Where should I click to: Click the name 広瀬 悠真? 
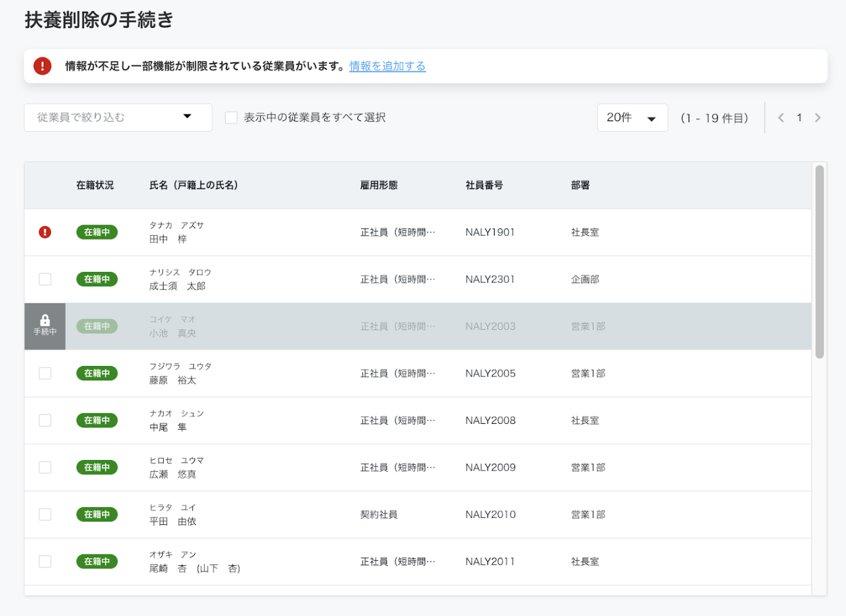[173, 474]
